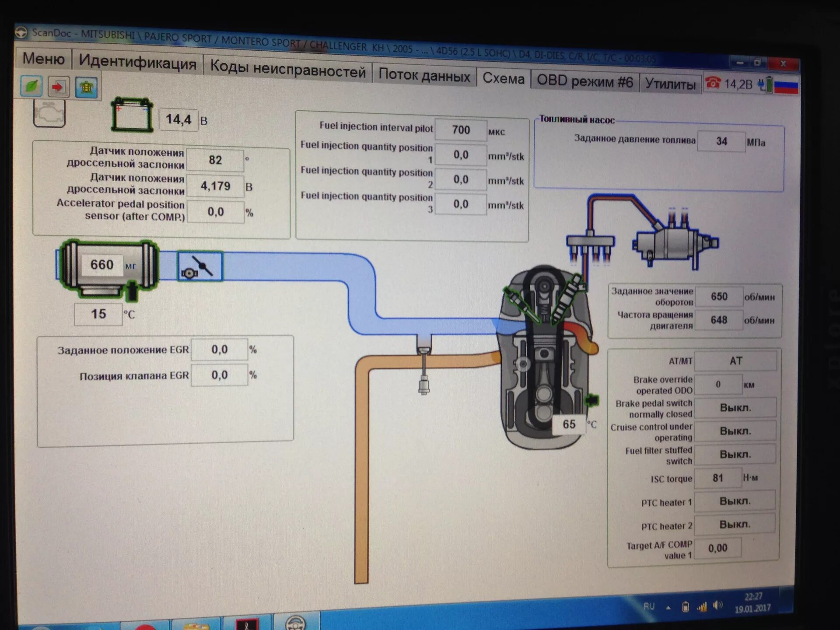Click the fuel pump diagram image
This screenshot has width=840, height=630.
pyautogui.click(x=676, y=243)
